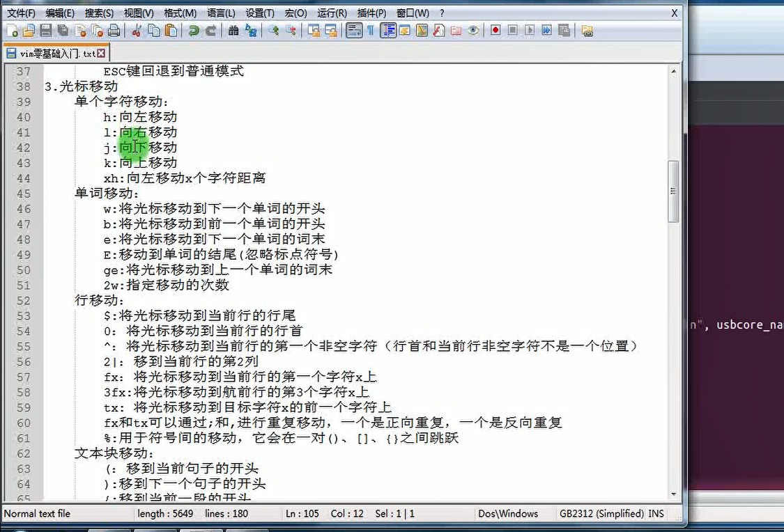Click the Zoom In toolbar icon
The image size is (784, 532).
(273, 31)
